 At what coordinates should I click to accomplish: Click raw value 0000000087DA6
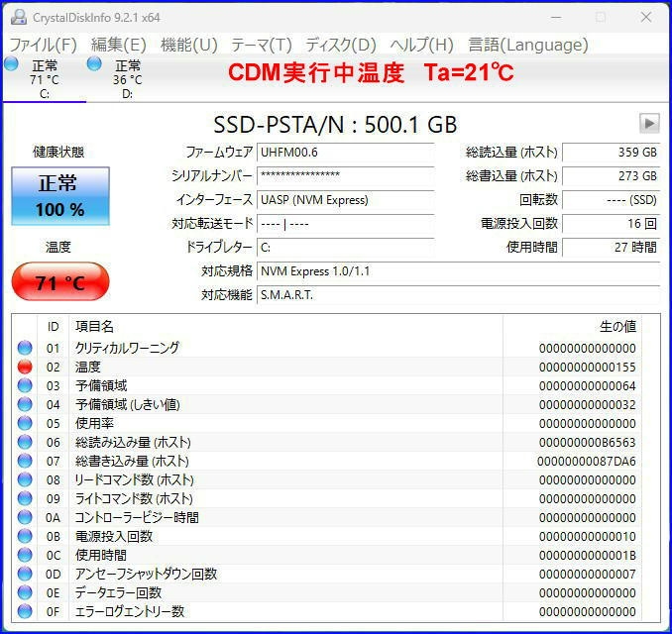(x=587, y=462)
